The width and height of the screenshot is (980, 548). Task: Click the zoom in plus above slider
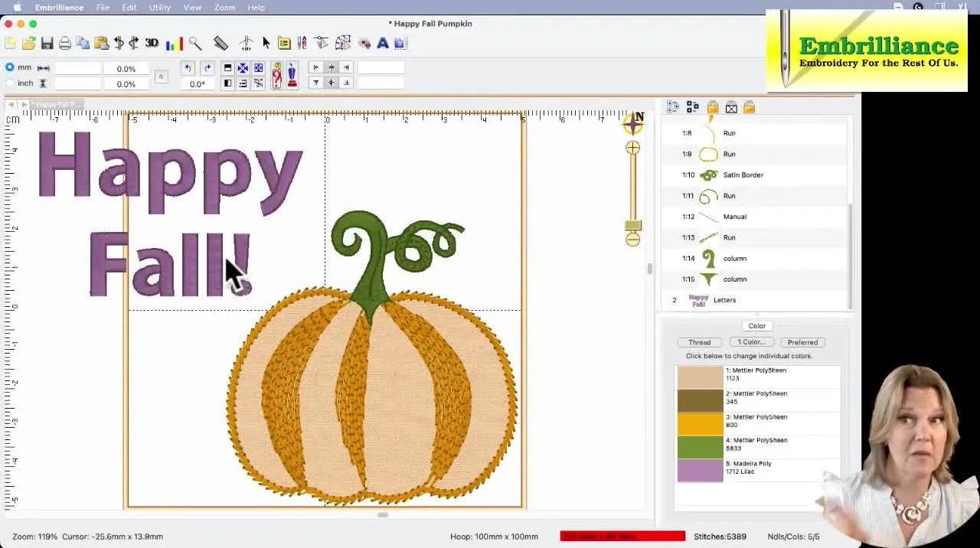click(632, 148)
